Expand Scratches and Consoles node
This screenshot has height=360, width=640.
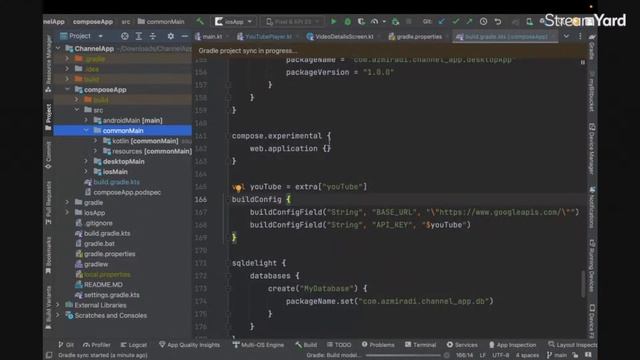(58, 315)
